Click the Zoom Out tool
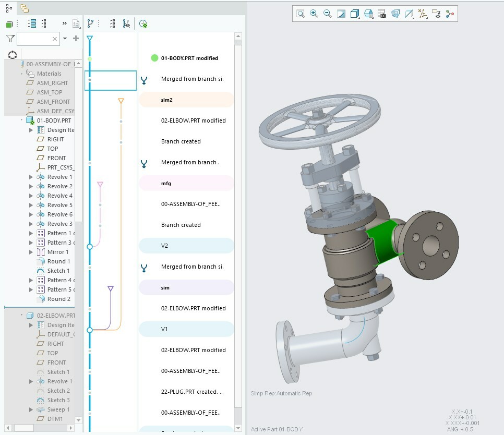 328,14
